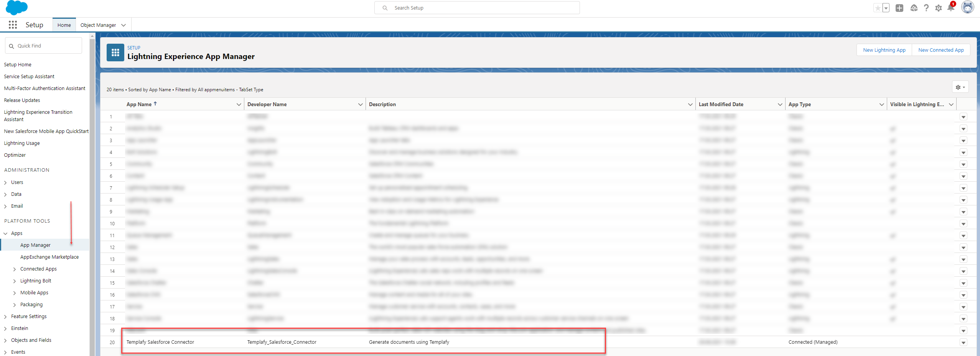This screenshot has width=980, height=356.
Task: Click the Search Setup field
Action: [477, 8]
